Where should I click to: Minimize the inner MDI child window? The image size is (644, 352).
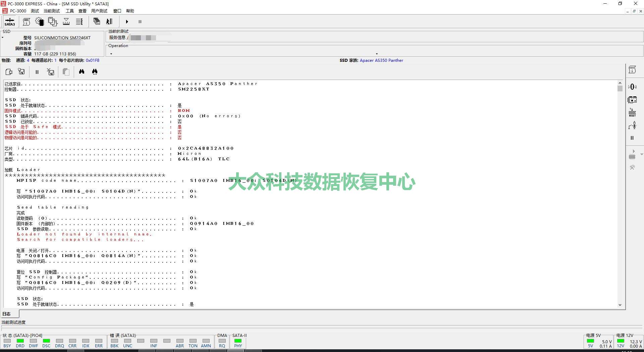627,11
